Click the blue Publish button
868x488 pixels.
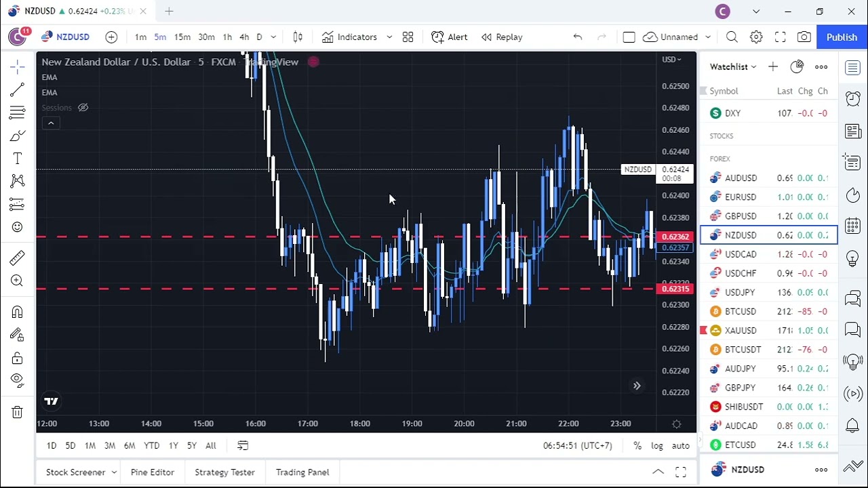tap(842, 37)
